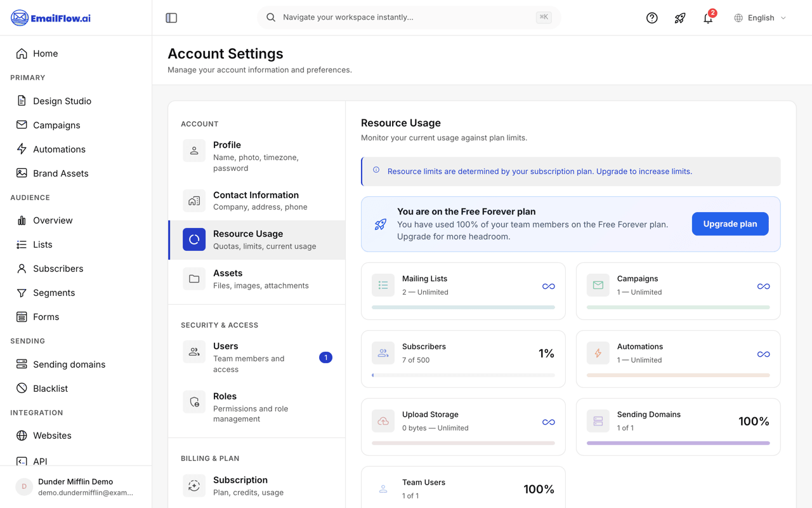Click the info icon in the blue notice

[376, 170]
